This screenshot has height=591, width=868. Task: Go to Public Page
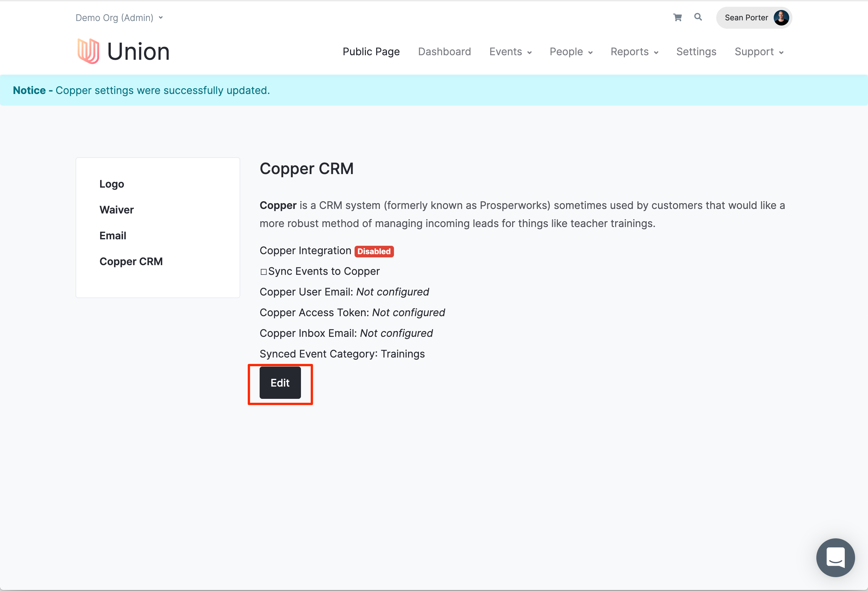tap(371, 52)
